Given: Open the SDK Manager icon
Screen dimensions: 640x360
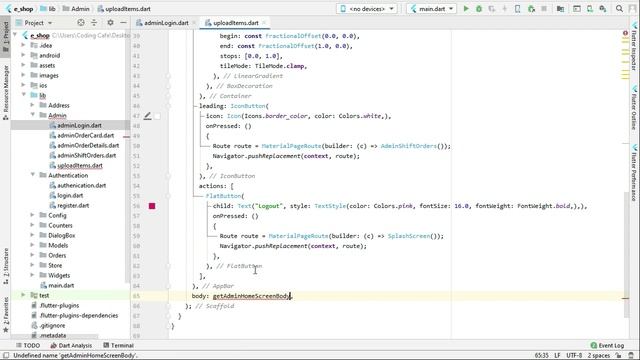Looking at the screenshot, I should point(603,9).
